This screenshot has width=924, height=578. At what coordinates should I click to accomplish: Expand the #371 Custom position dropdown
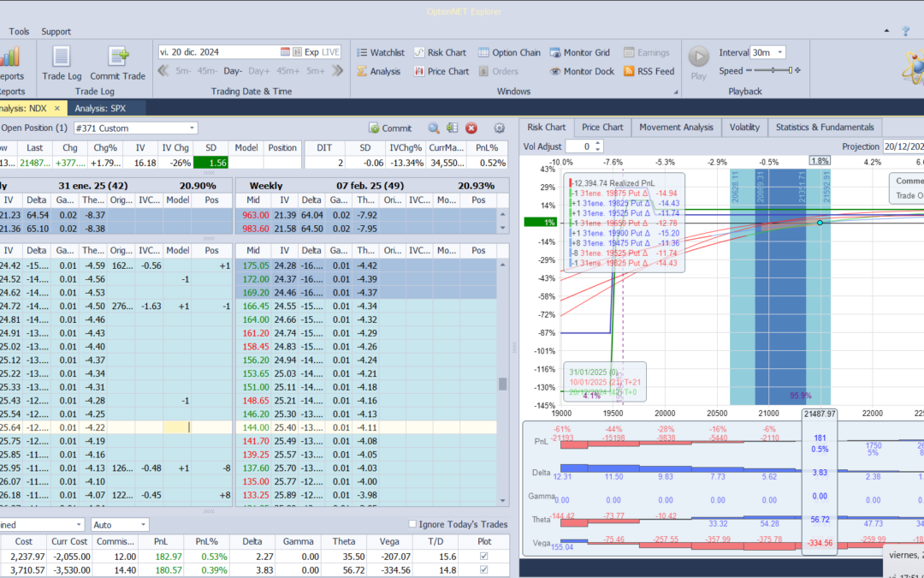[x=190, y=128]
